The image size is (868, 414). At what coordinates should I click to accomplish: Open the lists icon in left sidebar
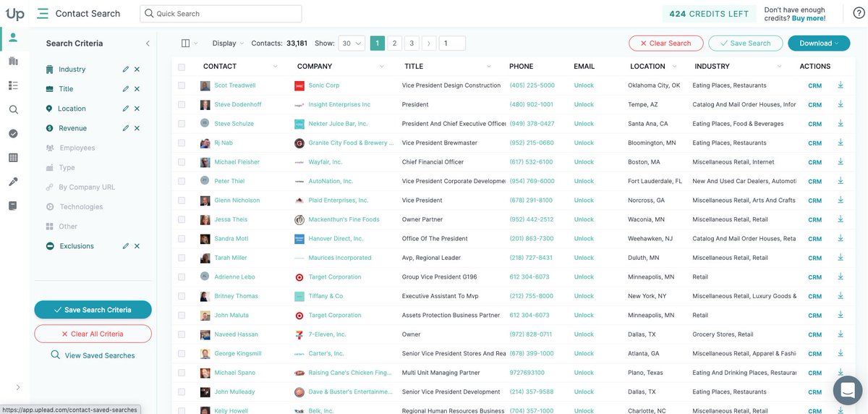pyautogui.click(x=13, y=85)
